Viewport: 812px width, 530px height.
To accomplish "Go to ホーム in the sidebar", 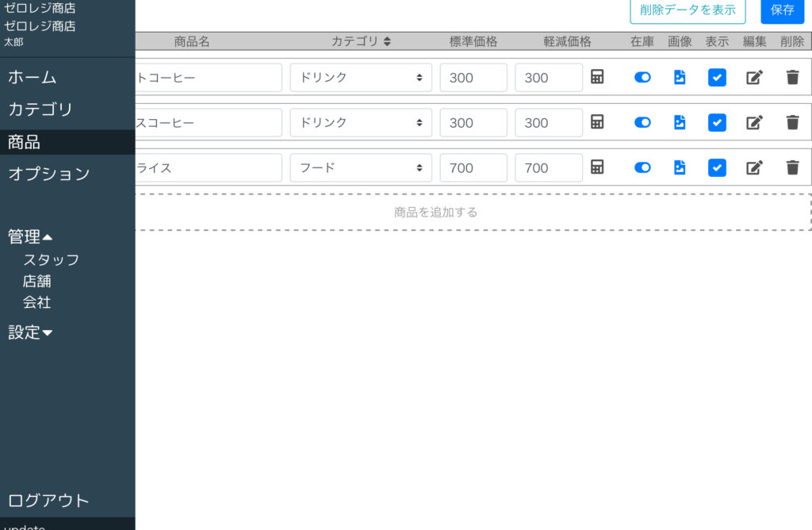I will [x=33, y=77].
